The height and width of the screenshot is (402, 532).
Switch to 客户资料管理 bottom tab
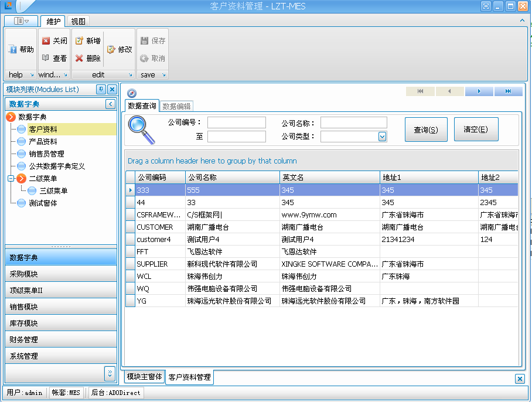click(189, 377)
